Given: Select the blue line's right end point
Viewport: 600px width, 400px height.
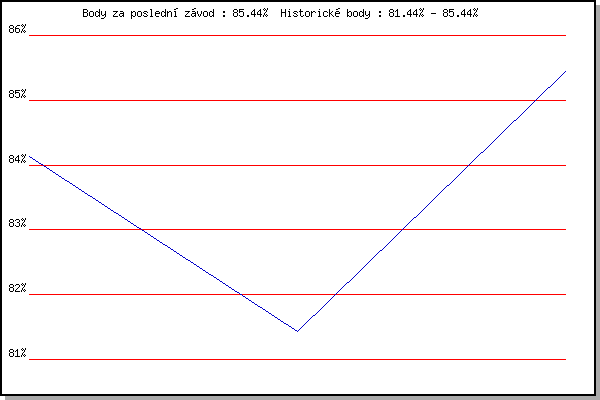Looking at the screenshot, I should tap(566, 71).
